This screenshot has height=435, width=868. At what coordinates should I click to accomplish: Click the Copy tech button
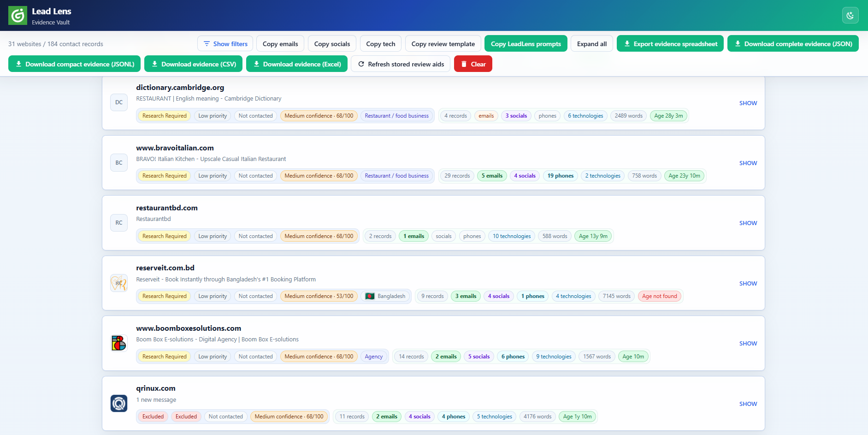381,44
